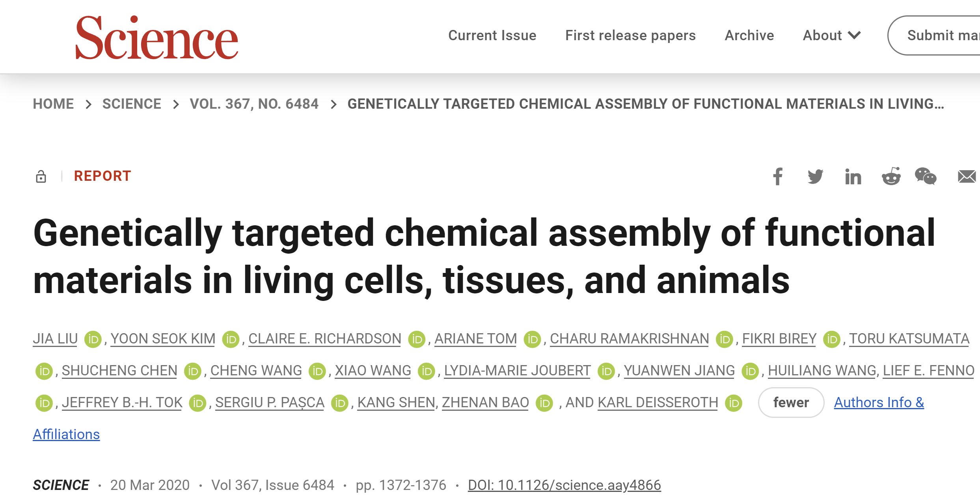Share the article on Facebook

[x=778, y=176]
